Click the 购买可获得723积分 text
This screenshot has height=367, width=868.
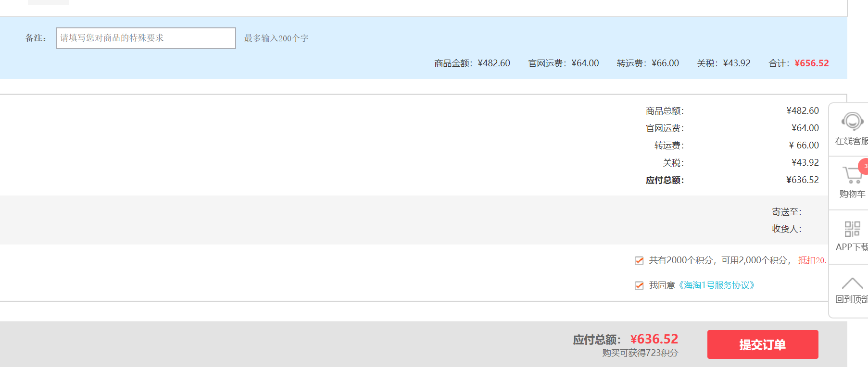[640, 353]
